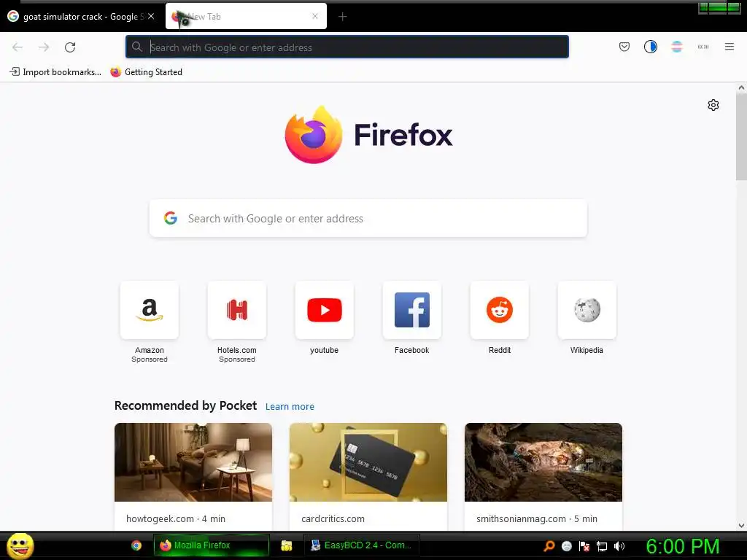The image size is (747, 560).
Task: Focus the address bar input
Action: point(347,47)
